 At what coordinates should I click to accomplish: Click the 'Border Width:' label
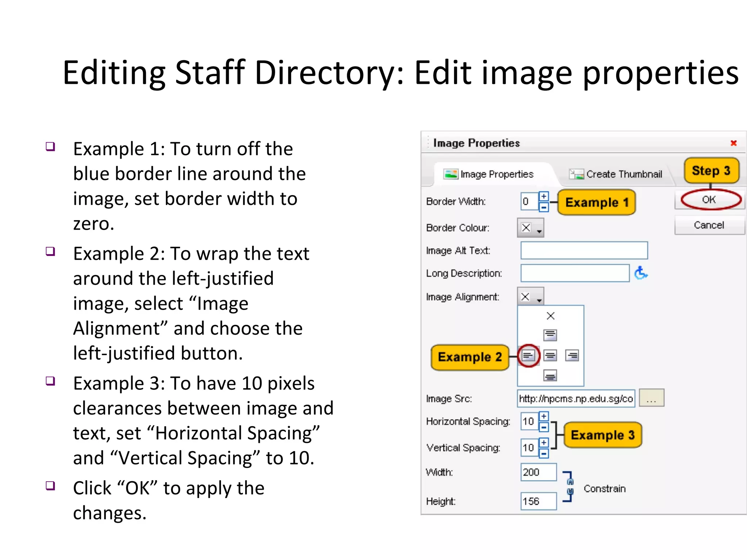[456, 202]
